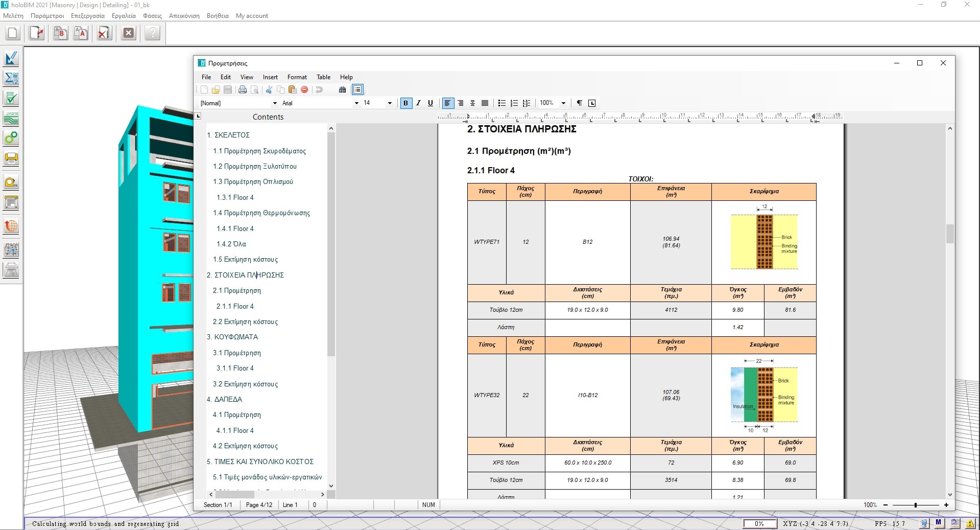Click the Open folder icon in Προμετρήσεις toolbar
980x530 pixels.
(216, 90)
